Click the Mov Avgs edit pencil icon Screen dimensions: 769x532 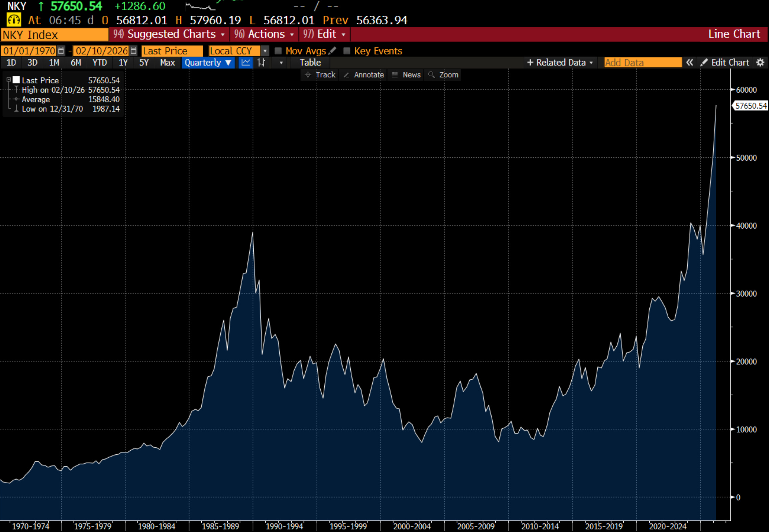pyautogui.click(x=332, y=51)
